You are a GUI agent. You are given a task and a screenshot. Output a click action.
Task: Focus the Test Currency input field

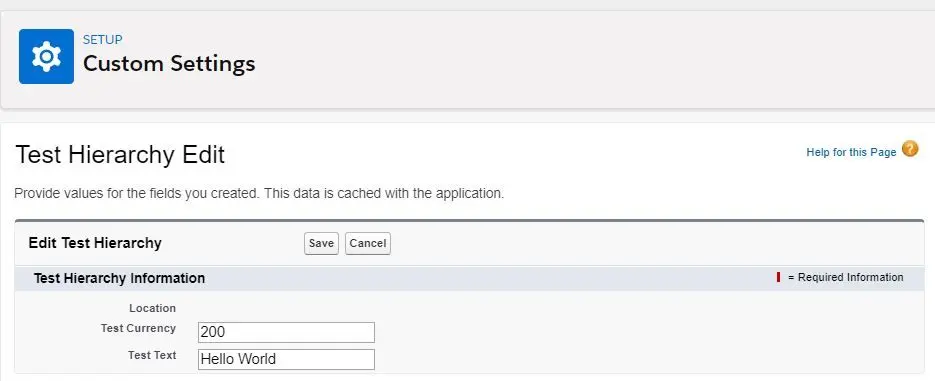pos(286,332)
